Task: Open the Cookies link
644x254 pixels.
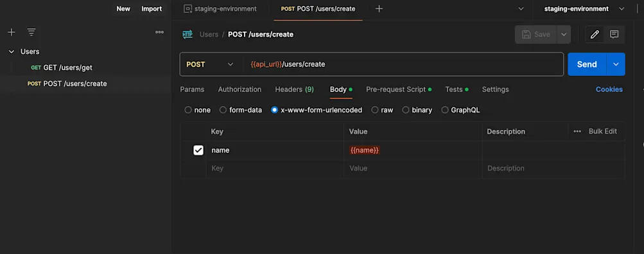Action: click(609, 89)
